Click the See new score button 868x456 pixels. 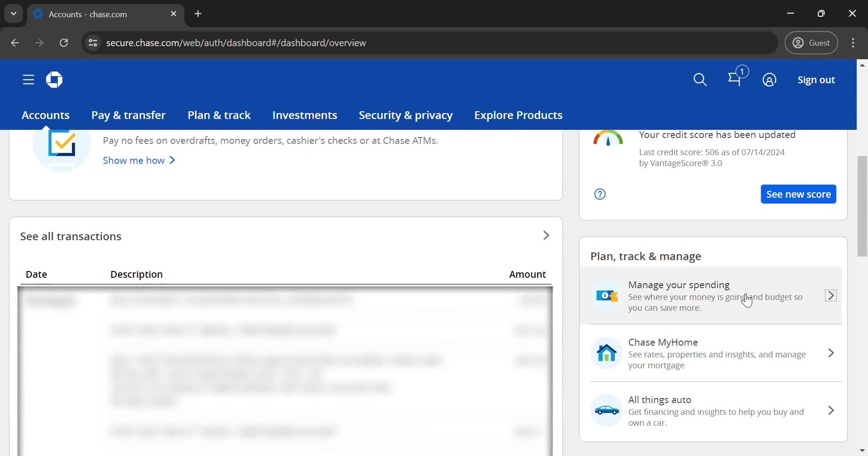point(798,194)
